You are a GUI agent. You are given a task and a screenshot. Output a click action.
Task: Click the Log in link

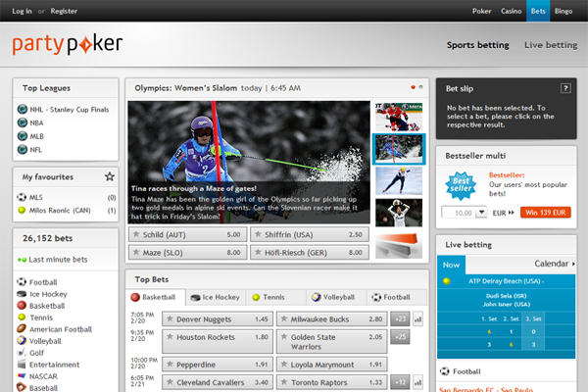[x=22, y=11]
